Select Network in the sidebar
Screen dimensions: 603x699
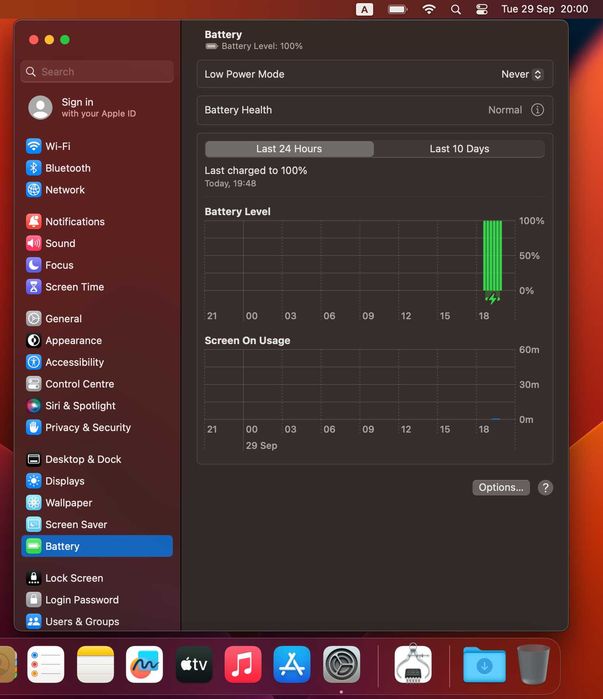[x=97, y=190]
